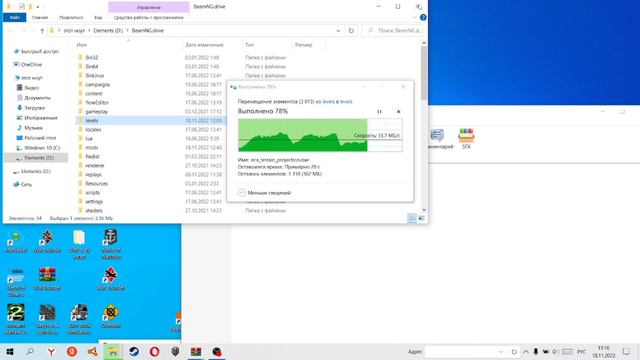Select the highlighted levels folder
The width and height of the screenshot is (640, 360).
click(x=91, y=120)
